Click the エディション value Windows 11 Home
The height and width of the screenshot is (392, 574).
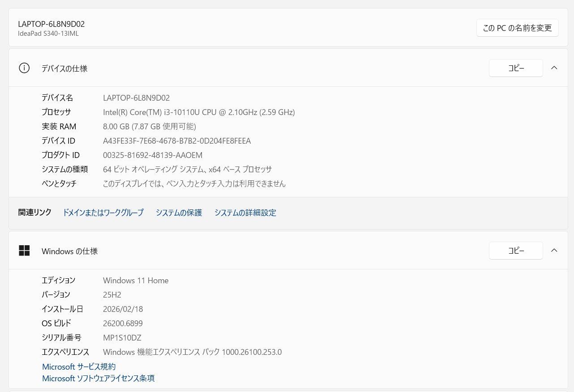click(136, 280)
